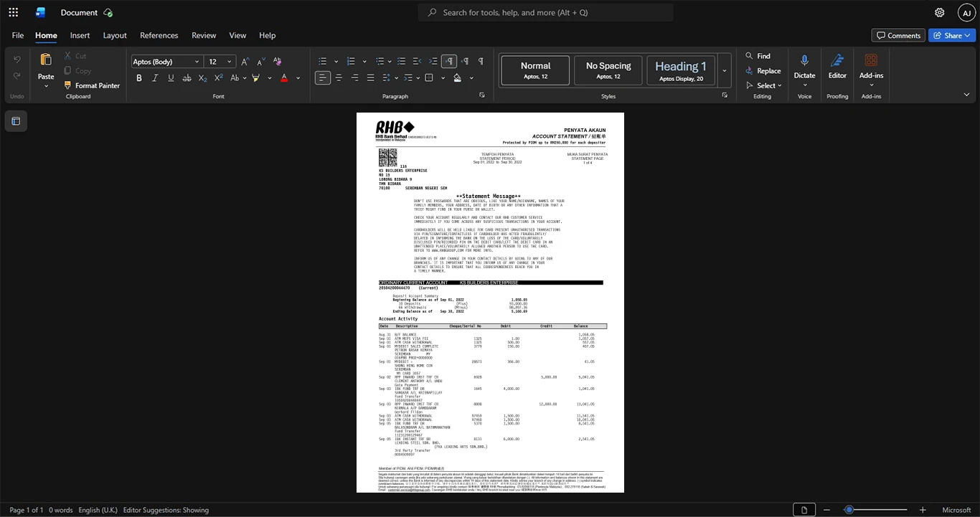Click the Grow Font icon
This screenshot has width=980, height=517.
click(245, 62)
